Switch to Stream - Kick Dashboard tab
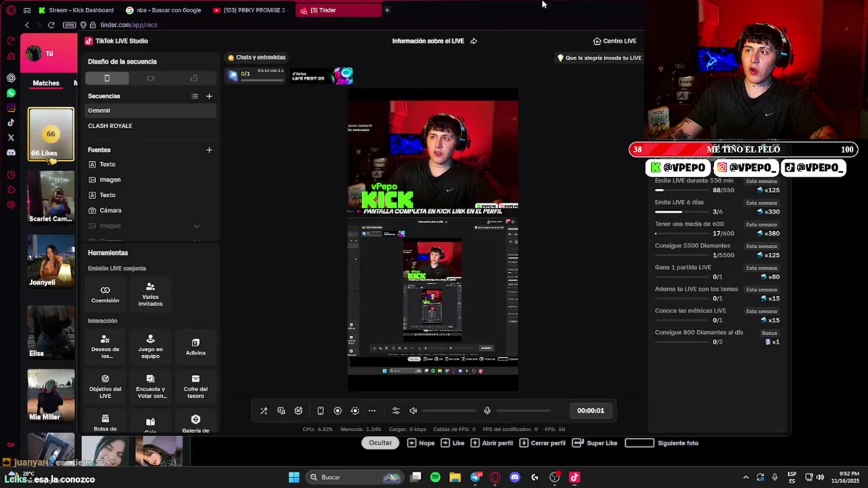868x488 pixels. tap(77, 10)
